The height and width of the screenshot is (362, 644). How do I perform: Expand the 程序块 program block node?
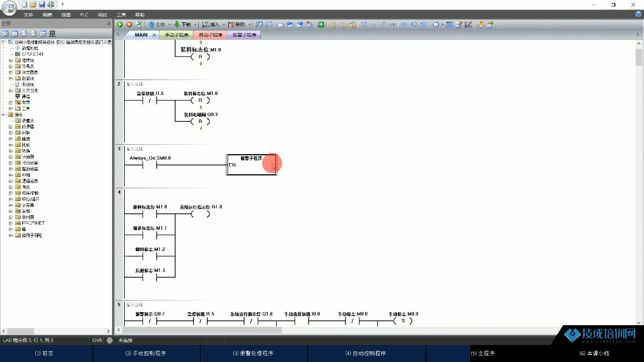click(11, 60)
